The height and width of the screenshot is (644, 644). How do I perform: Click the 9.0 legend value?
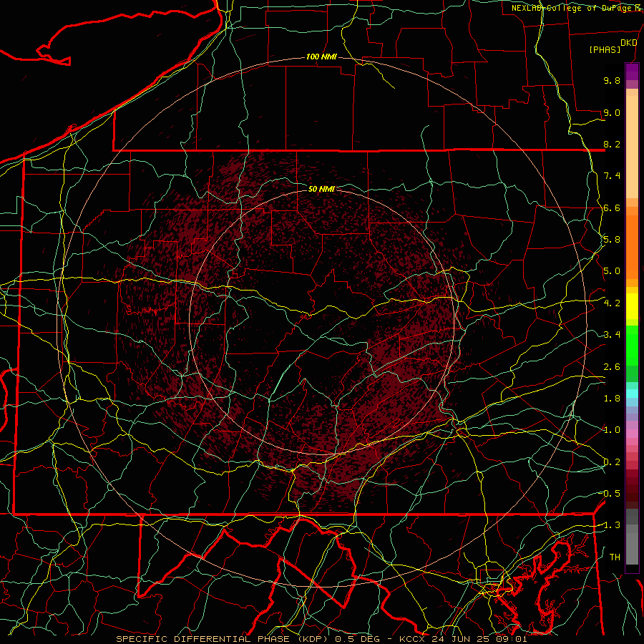(x=612, y=112)
